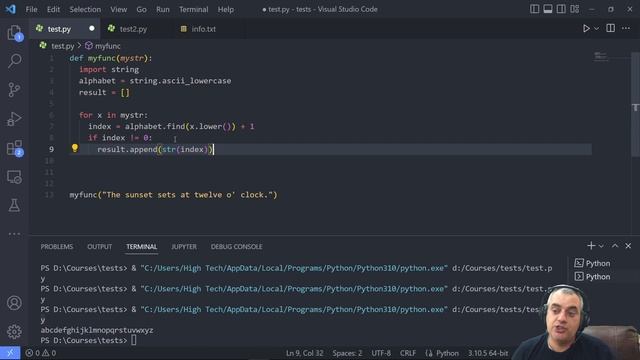The height and width of the screenshot is (360, 640).
Task: Change UTF-8 encoding in status bar
Action: click(x=381, y=353)
